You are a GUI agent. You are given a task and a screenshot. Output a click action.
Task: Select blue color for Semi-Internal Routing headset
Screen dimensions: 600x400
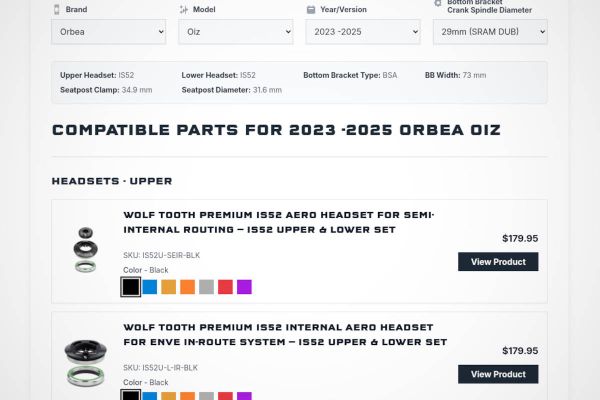pos(150,287)
